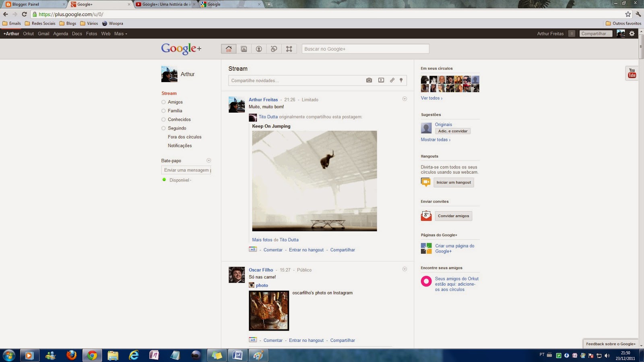Image resolution: width=644 pixels, height=362 pixels.
Task: Click Comentar on Arthur Freitas's post
Action: [x=273, y=250]
